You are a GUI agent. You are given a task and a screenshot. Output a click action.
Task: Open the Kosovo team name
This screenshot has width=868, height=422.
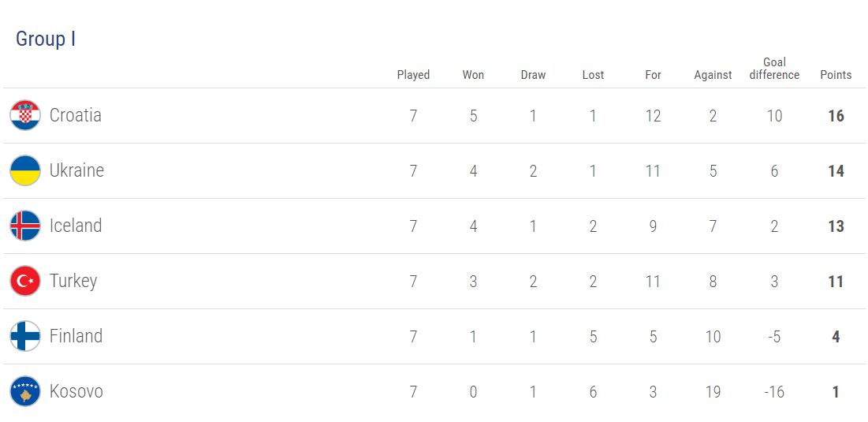coord(76,391)
